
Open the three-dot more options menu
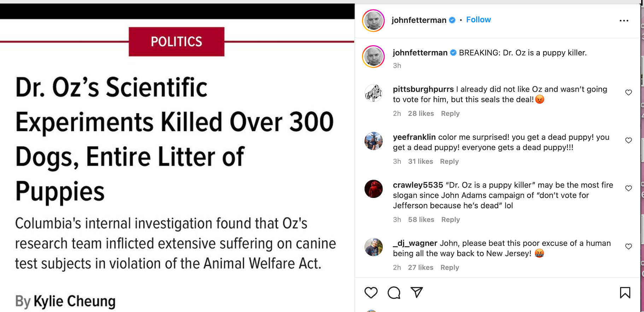[x=624, y=20]
